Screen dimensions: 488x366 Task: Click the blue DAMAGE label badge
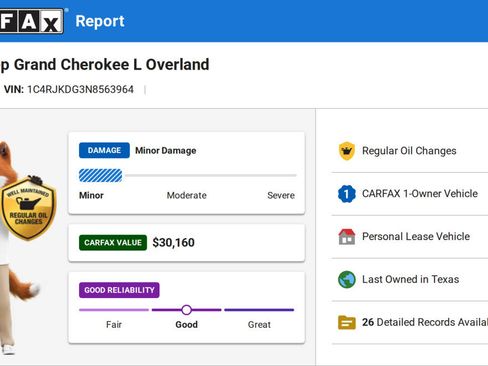[x=104, y=150]
